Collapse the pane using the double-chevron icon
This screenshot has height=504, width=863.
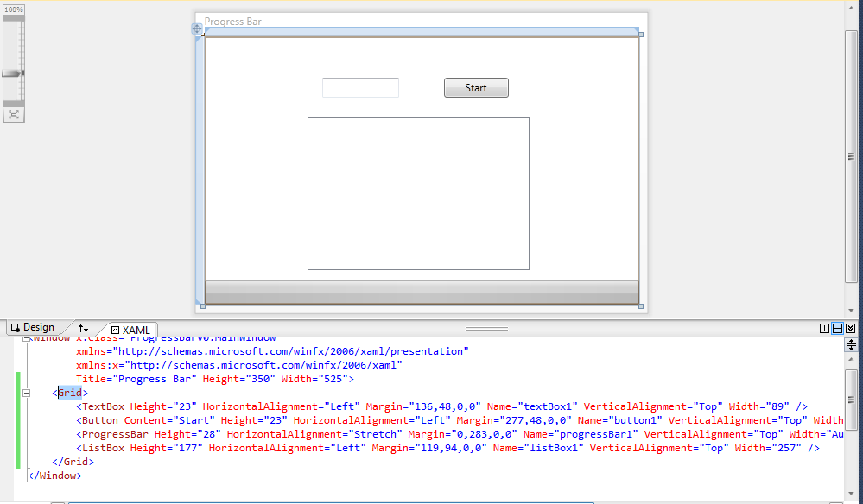(848, 328)
